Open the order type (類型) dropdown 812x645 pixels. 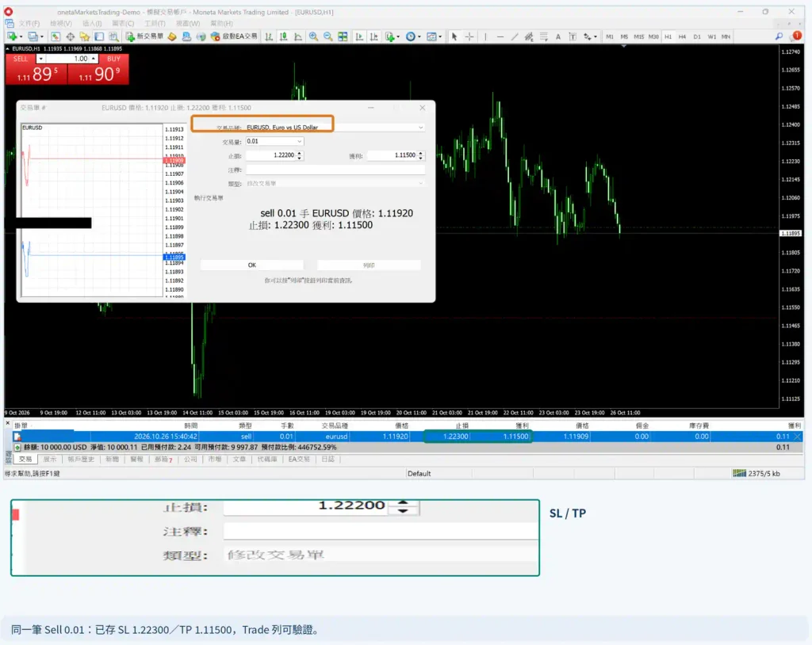click(x=335, y=183)
